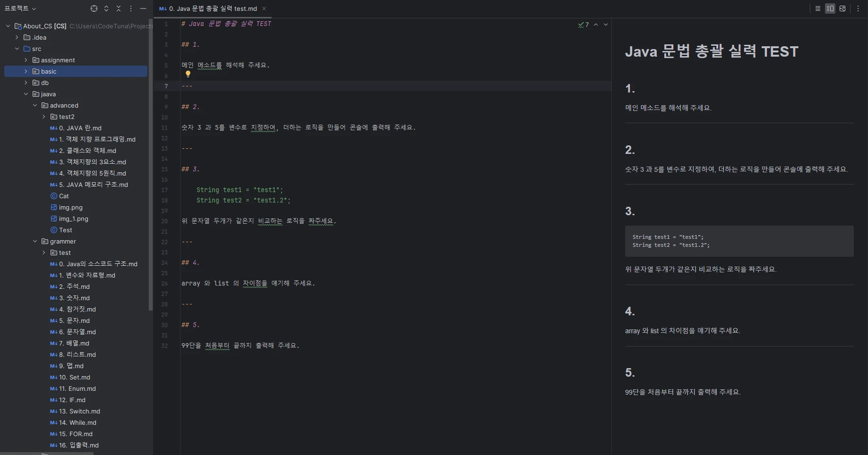This screenshot has height=455, width=868.
Task: Switch to editor-only view mode
Action: (x=818, y=8)
